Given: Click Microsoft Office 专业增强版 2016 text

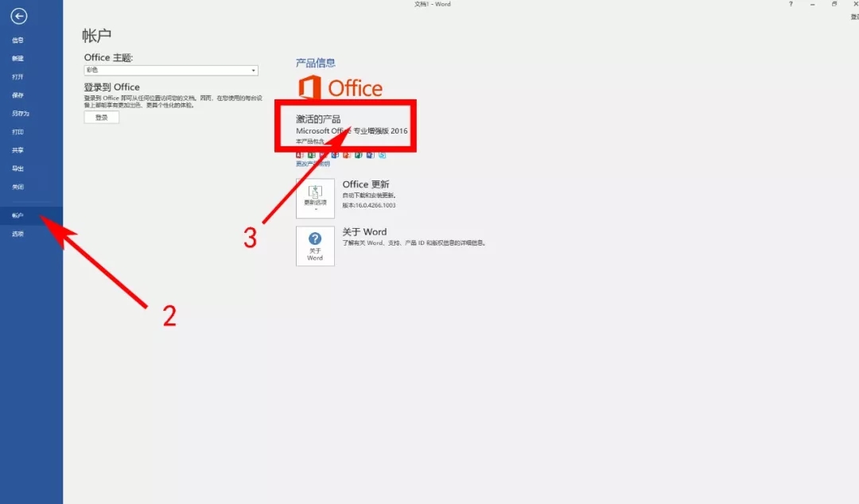Looking at the screenshot, I should click(x=352, y=131).
